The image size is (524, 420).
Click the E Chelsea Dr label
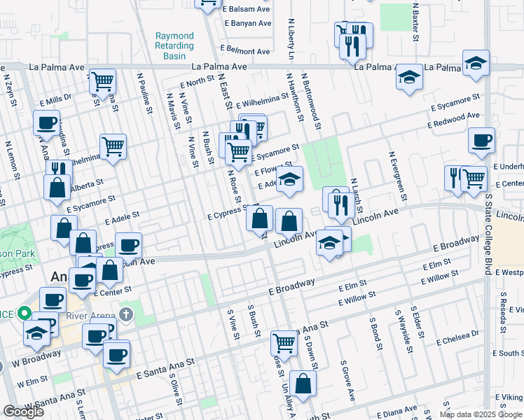[457, 338]
